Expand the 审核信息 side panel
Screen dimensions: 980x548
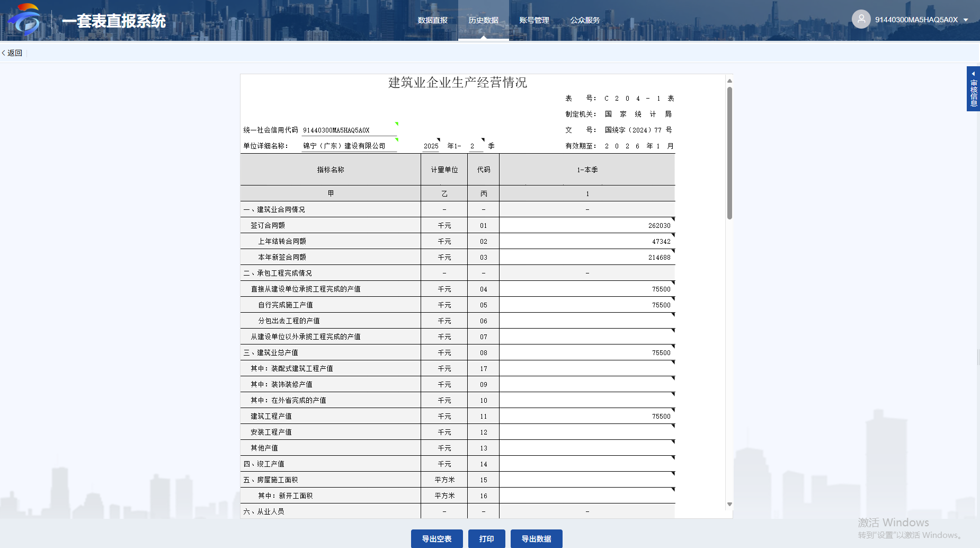tap(973, 89)
